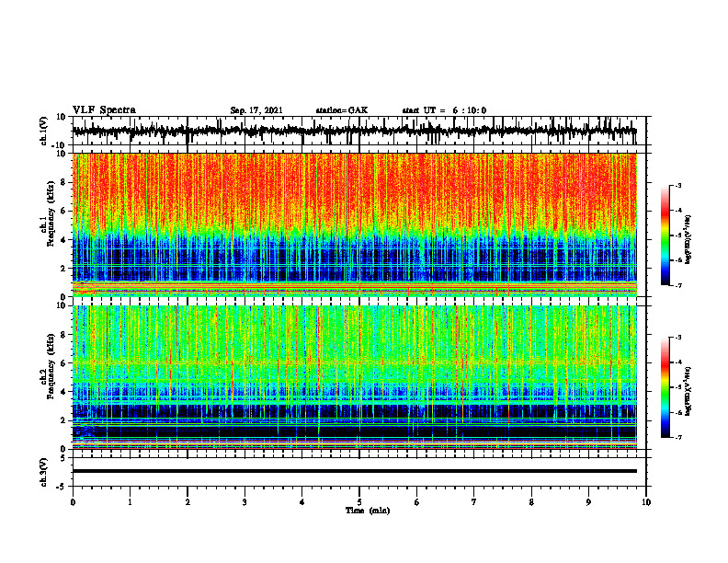Click the "-7" label on ch.1 color scale
The image size is (728, 563).
pos(677,285)
